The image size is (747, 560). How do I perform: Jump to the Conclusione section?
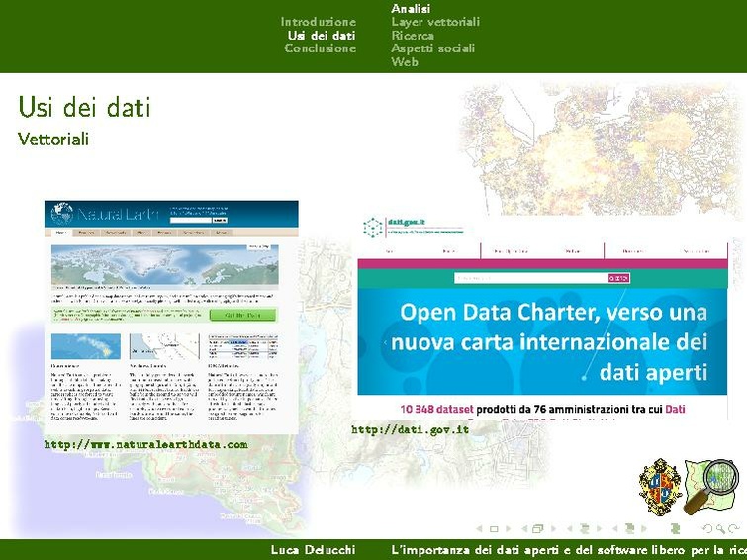pos(321,48)
